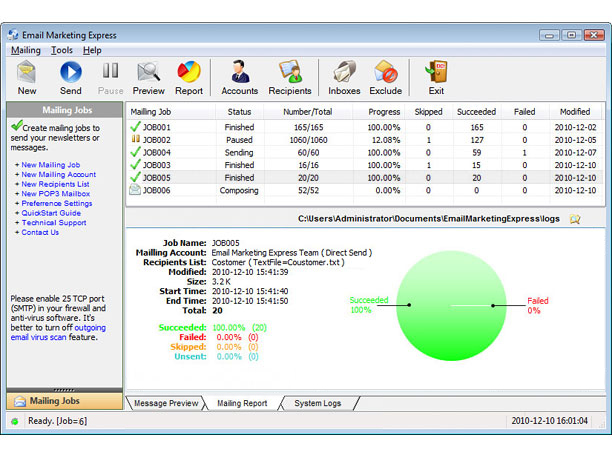This screenshot has width=612, height=459.
Task: Click envelope icon in bottom Mailing Jobs bar
Action: [x=20, y=401]
